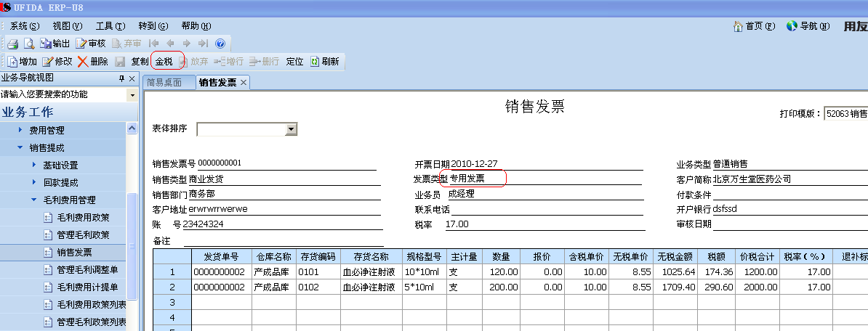Select row 1 header in invoice table
This screenshot has width=868, height=331.
[172, 272]
